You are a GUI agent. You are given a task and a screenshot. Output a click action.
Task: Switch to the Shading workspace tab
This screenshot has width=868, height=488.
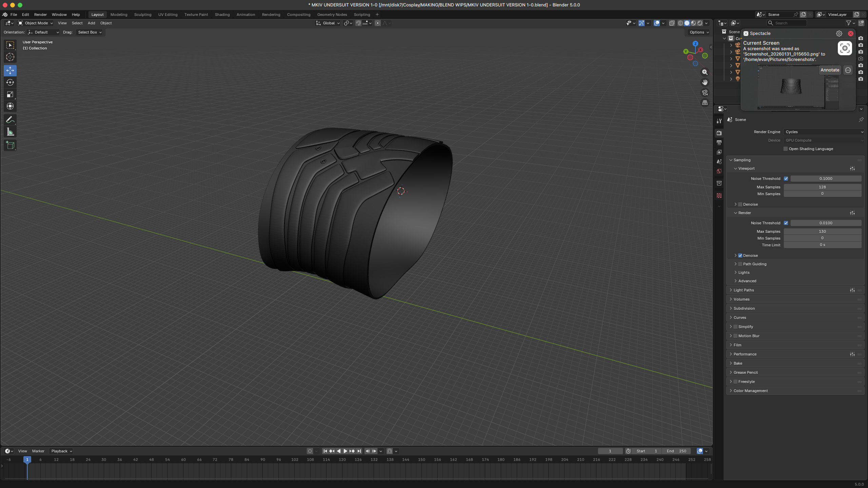[x=222, y=15]
